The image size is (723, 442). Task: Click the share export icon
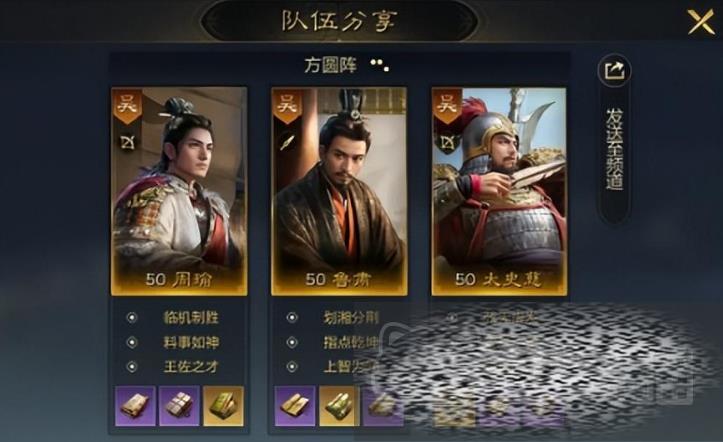(614, 71)
